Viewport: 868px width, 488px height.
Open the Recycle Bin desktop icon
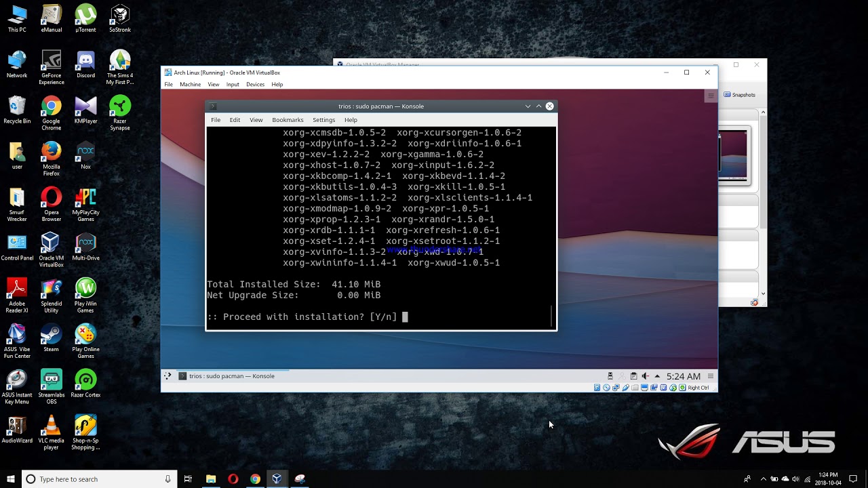17,110
